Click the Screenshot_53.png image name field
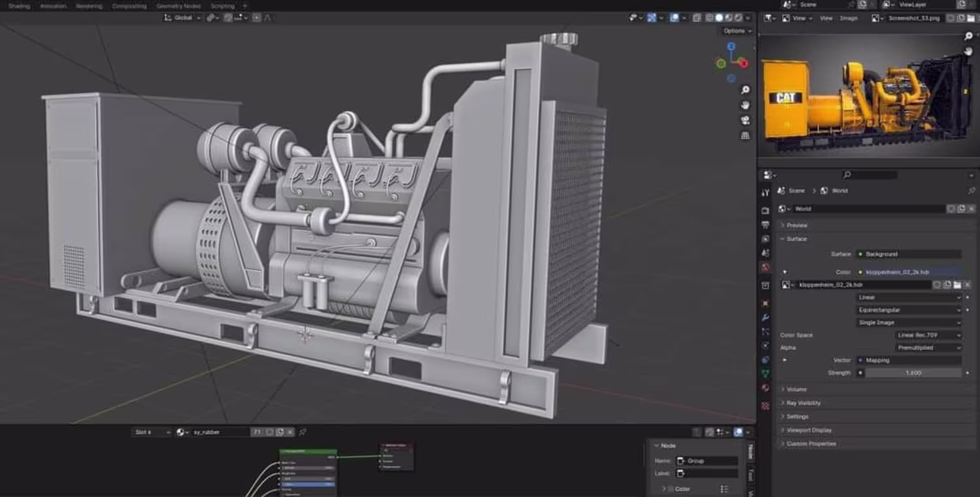980x497 pixels. (916, 18)
